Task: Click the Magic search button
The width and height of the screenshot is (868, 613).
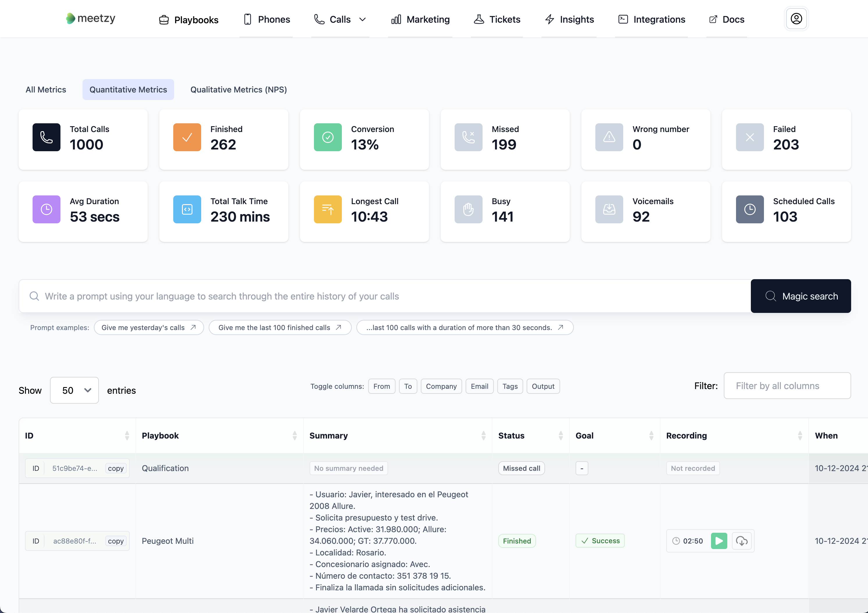Action: (801, 296)
